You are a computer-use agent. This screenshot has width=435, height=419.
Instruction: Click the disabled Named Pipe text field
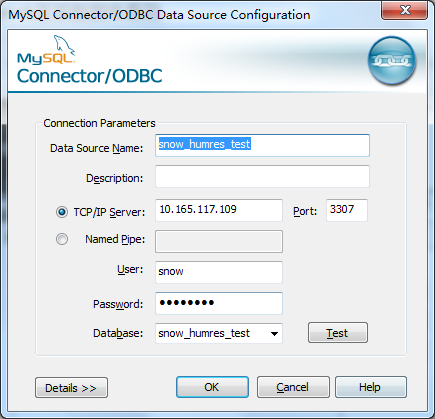(x=219, y=241)
